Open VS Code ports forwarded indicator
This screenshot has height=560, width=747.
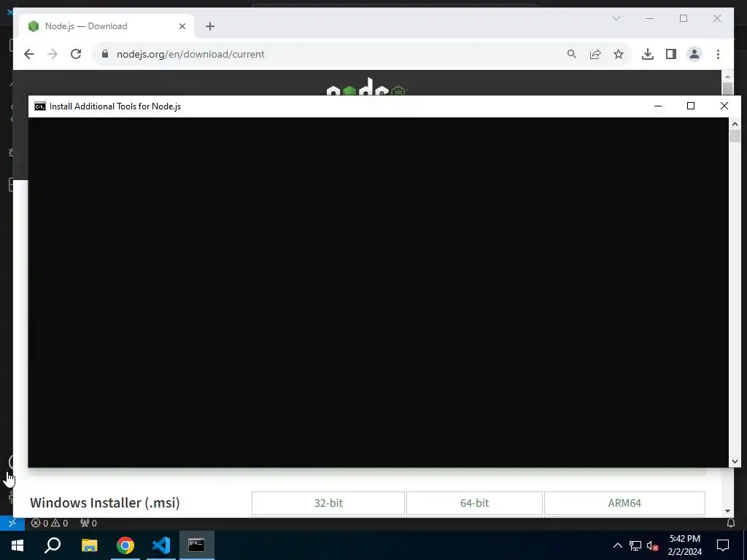pos(88,523)
